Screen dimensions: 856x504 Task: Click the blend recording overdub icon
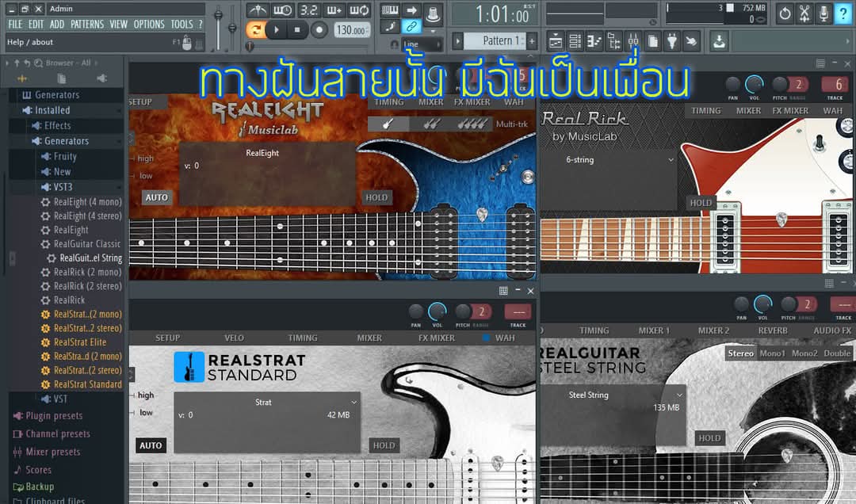click(x=334, y=10)
